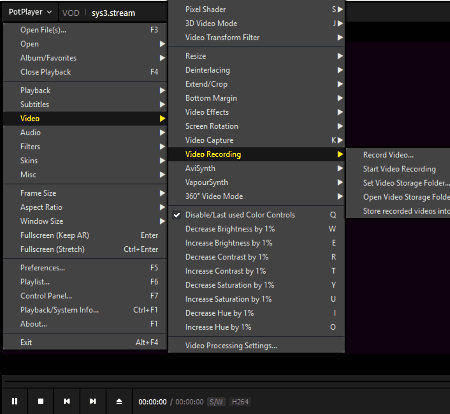
Task: Expand the Pixel Shader submenu
Action: coord(256,9)
